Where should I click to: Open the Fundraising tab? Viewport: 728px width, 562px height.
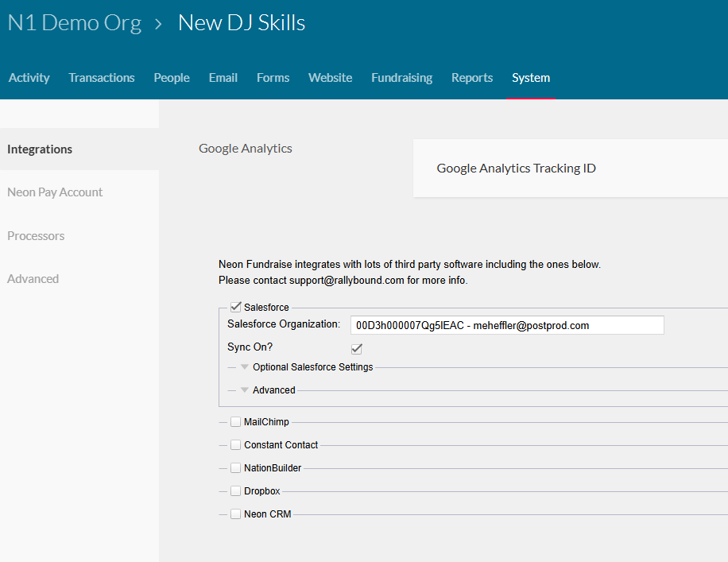(x=401, y=78)
